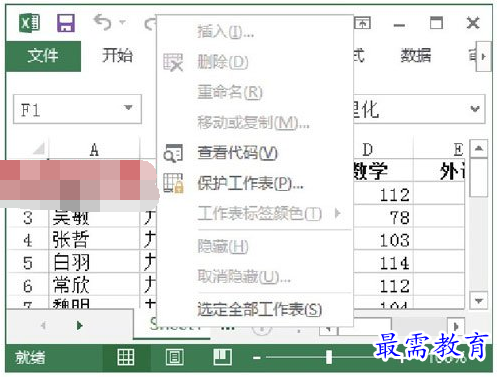Select the cell with value 114
This screenshot has height=377, width=497.
(383, 263)
